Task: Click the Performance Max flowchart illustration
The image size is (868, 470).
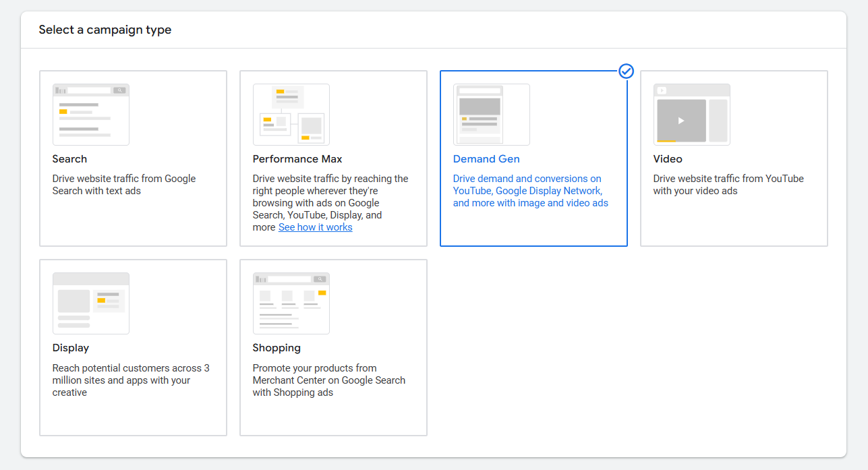Action: (x=291, y=115)
